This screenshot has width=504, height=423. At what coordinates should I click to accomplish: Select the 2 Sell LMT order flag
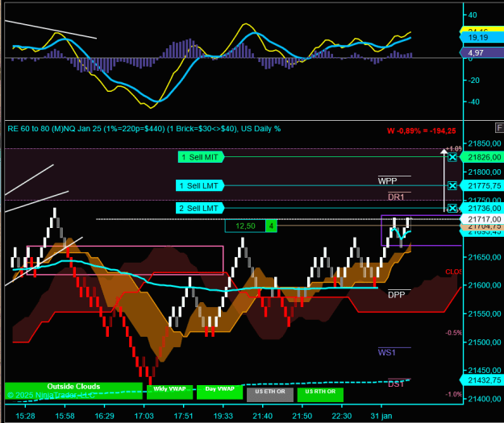pos(200,208)
